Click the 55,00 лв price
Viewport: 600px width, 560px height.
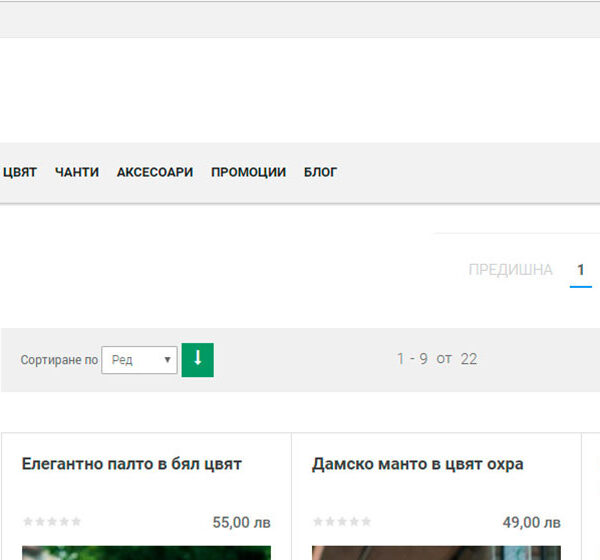click(241, 522)
